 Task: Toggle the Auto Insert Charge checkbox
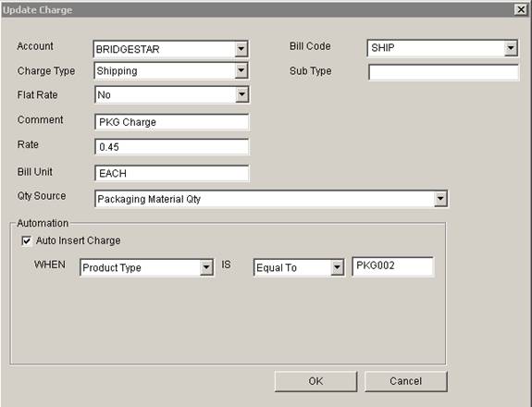(x=27, y=240)
